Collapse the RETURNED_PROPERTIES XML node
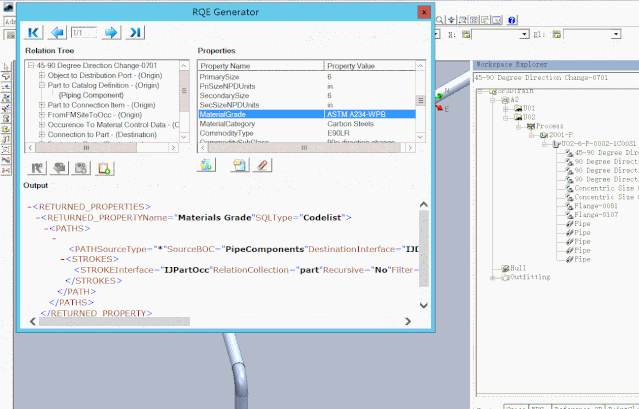The height and width of the screenshot is (409, 639). [29, 207]
